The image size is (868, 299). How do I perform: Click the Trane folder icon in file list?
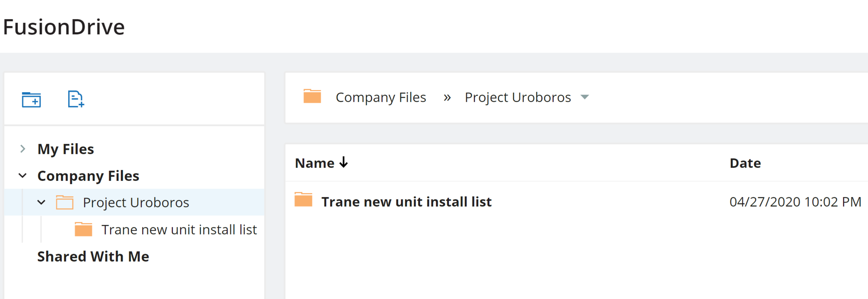(303, 200)
